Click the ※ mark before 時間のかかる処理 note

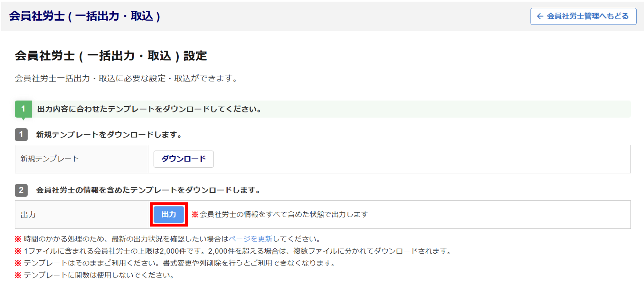[18, 239]
